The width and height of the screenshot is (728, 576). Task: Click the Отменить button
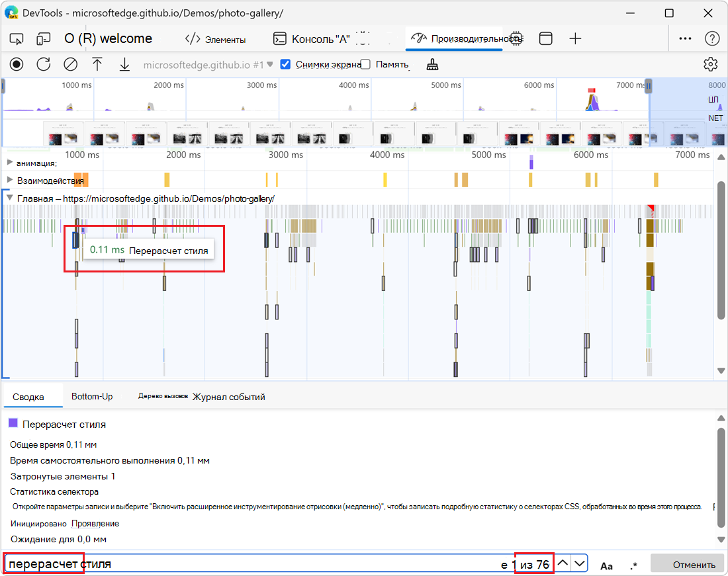coord(688,564)
